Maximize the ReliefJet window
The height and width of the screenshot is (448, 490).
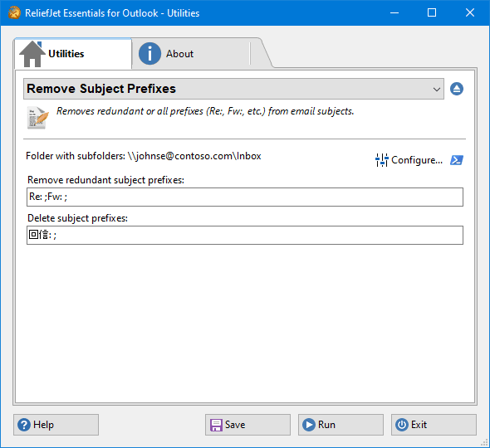pyautogui.click(x=432, y=12)
